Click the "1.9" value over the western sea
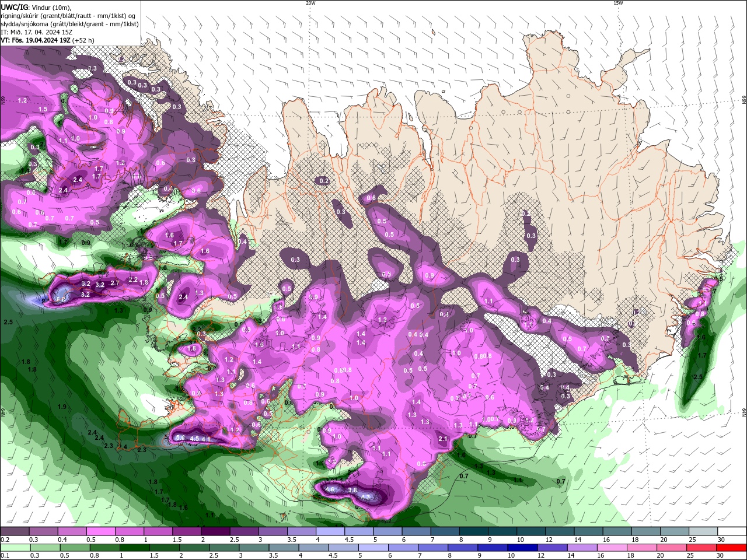 [62, 407]
